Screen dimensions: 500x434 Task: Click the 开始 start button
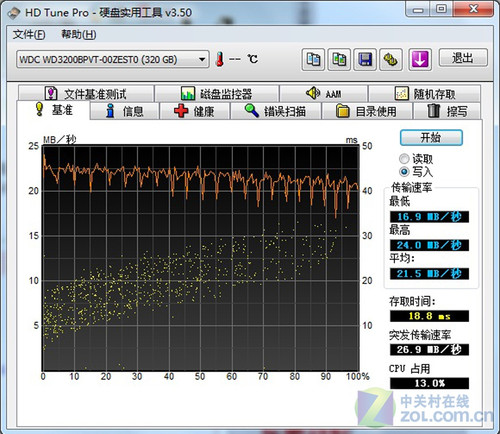pos(431,137)
